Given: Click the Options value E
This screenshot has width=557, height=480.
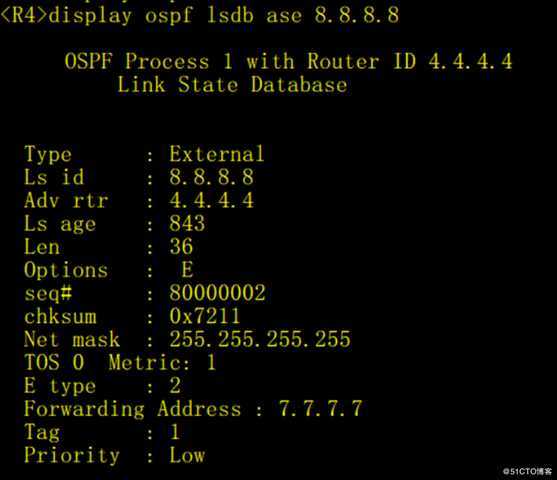Looking at the screenshot, I should tap(187, 269).
